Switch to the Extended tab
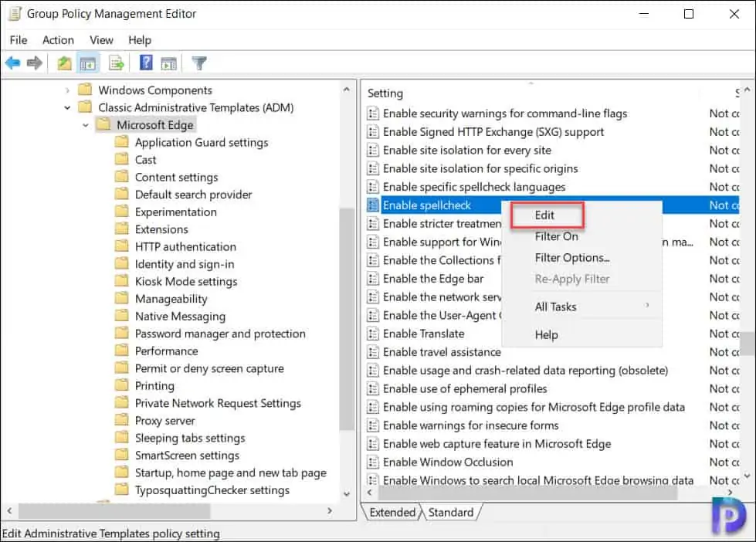 tap(392, 512)
